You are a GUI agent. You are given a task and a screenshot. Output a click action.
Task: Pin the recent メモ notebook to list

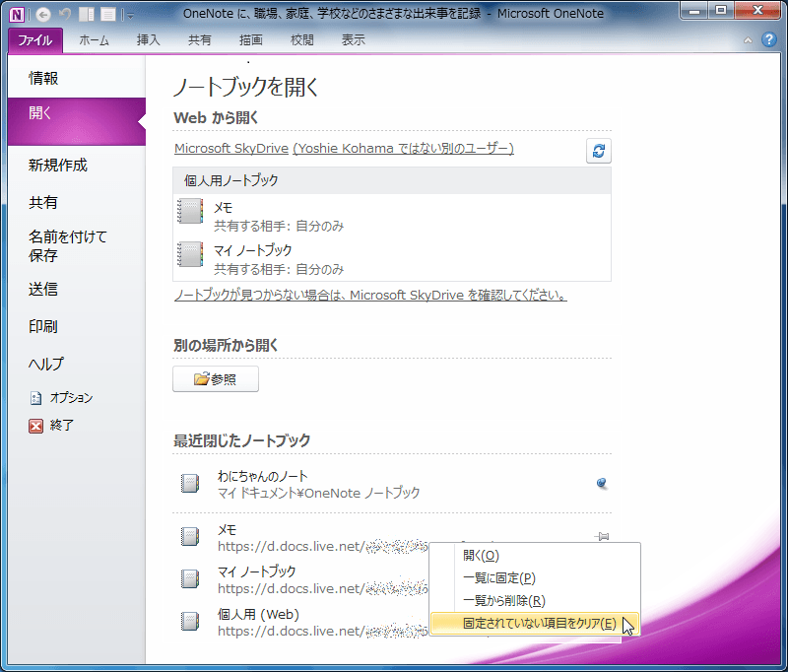pos(602,536)
